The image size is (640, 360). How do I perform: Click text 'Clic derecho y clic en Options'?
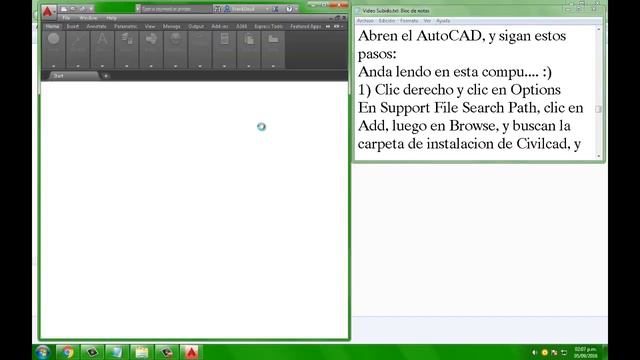tap(468, 90)
